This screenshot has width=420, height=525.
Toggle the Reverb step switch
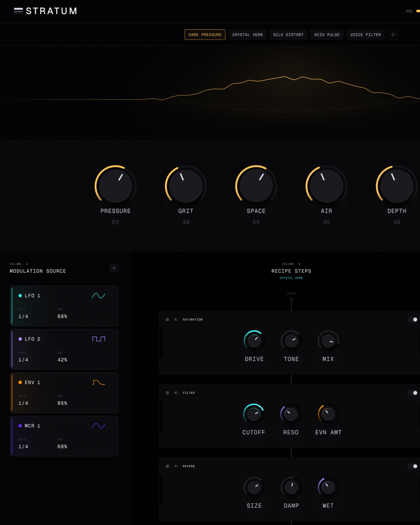413,466
